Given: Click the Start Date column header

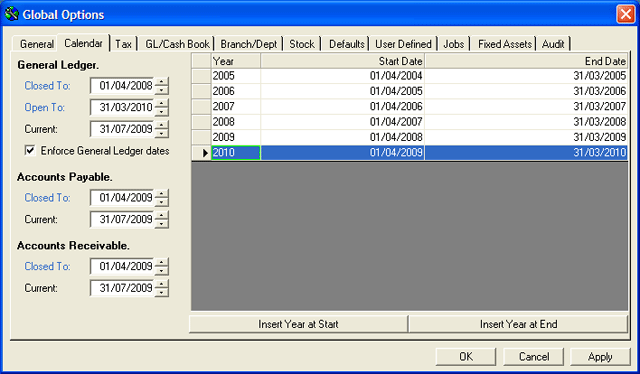Looking at the screenshot, I should (342, 61).
